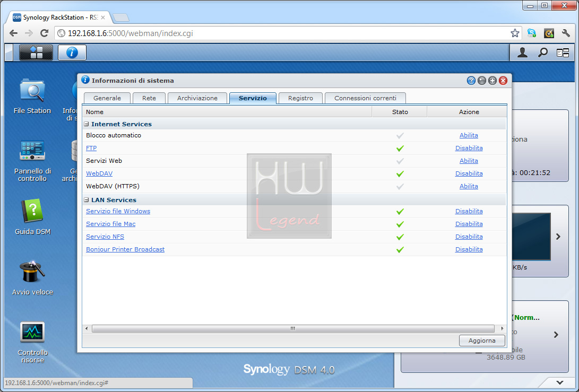Open the Registro tab

point(300,98)
